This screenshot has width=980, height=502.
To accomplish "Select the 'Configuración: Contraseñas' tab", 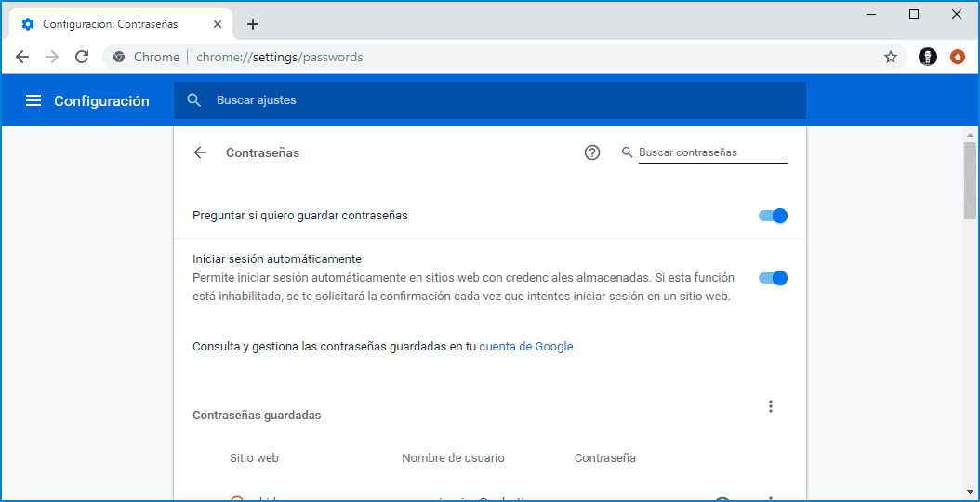I will pos(110,24).
